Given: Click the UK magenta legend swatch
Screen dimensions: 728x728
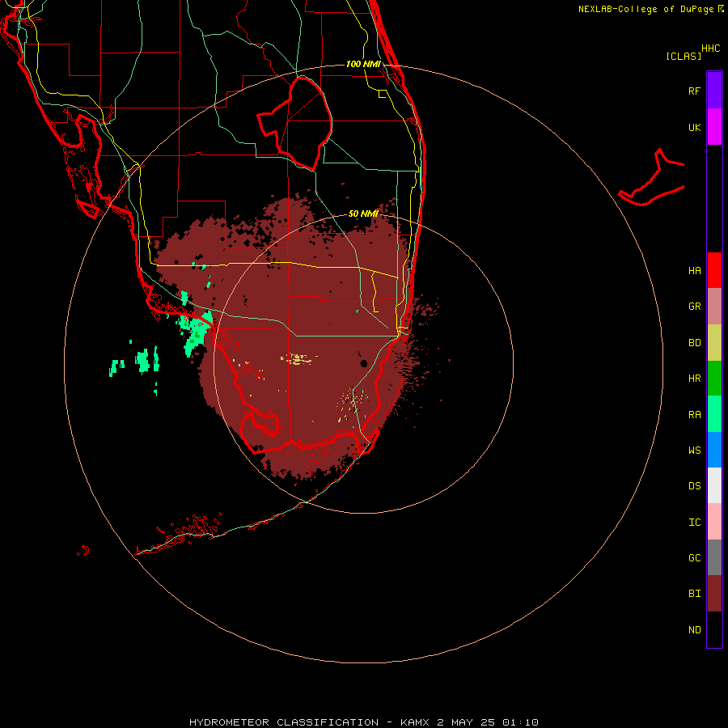Looking at the screenshot, I should (x=714, y=127).
